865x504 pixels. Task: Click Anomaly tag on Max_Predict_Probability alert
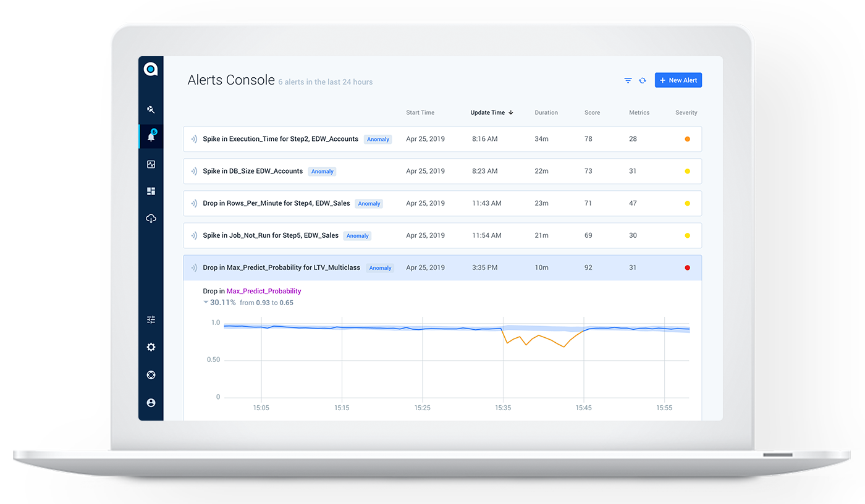coord(380,268)
